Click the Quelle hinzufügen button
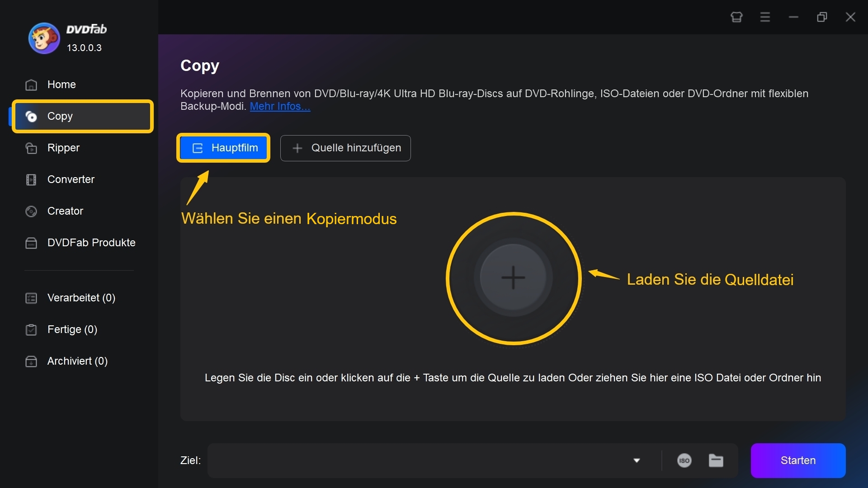Viewport: 868px width, 488px height. pyautogui.click(x=346, y=148)
